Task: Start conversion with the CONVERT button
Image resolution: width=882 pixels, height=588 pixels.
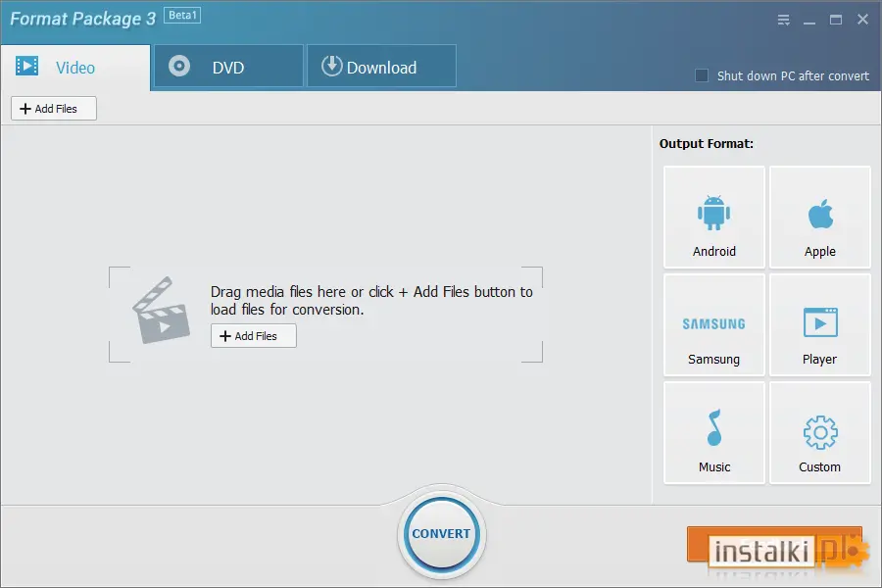Action: (442, 533)
